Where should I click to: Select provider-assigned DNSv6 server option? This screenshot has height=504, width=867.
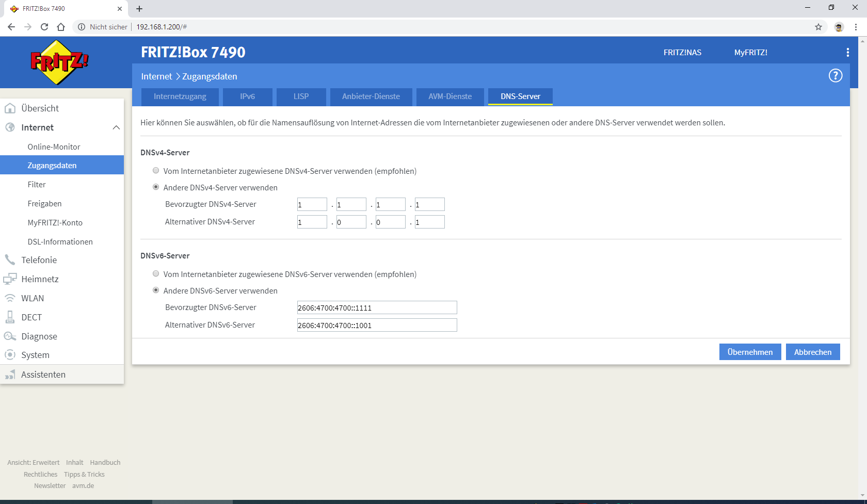(156, 274)
